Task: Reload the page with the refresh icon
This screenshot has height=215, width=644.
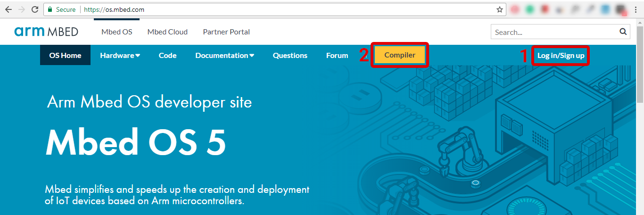Action: coord(35,9)
